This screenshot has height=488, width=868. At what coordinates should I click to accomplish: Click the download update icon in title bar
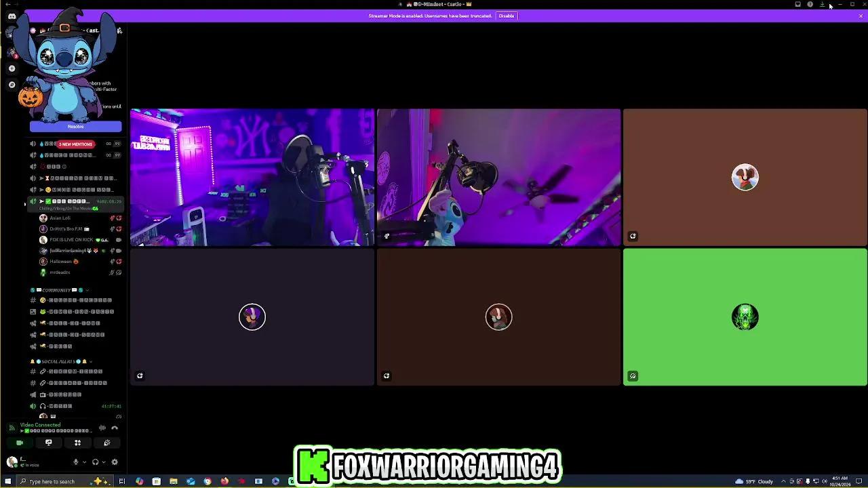click(x=822, y=4)
